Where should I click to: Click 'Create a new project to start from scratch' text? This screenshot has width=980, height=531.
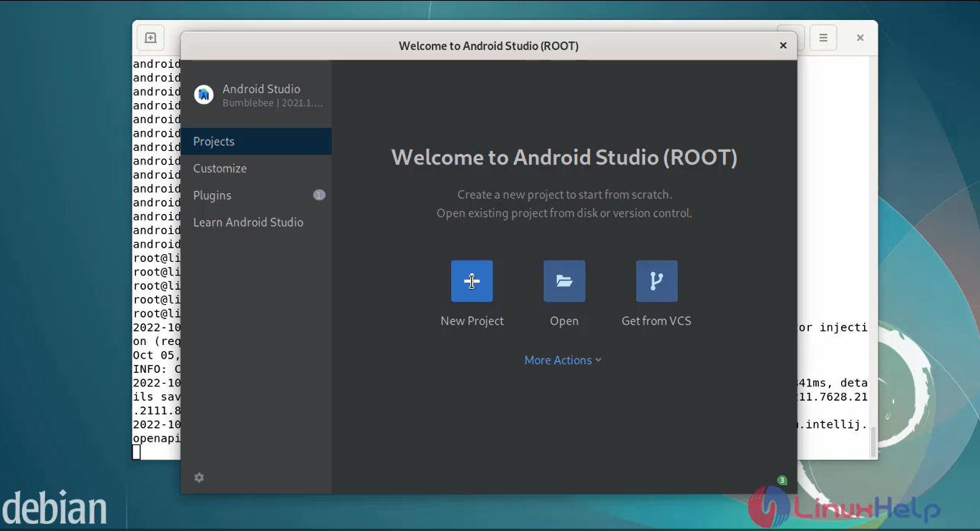564,195
